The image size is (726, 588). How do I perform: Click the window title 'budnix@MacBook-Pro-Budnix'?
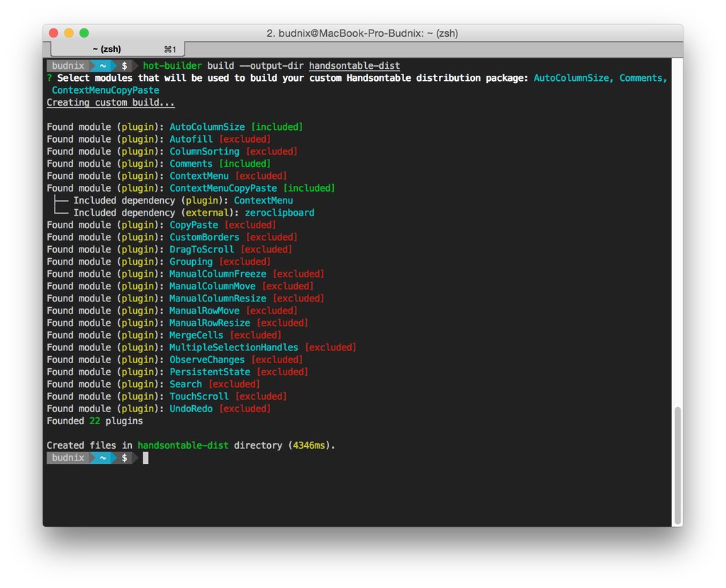351,33
